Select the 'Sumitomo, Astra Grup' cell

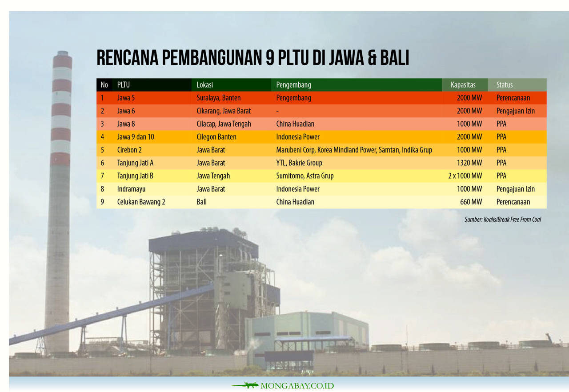pos(305,176)
